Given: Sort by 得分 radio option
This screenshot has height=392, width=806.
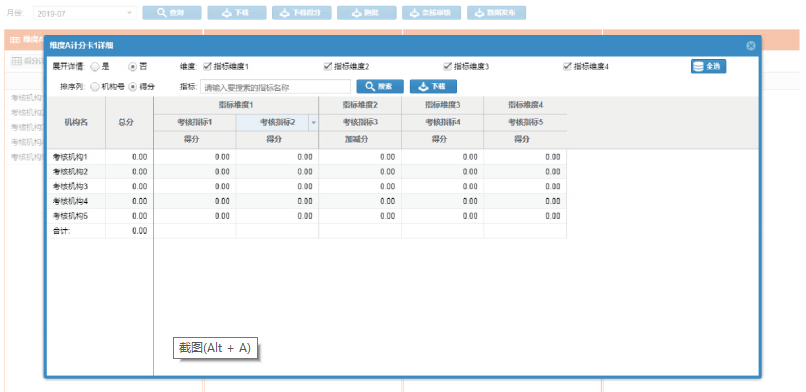Looking at the screenshot, I should coord(132,87).
